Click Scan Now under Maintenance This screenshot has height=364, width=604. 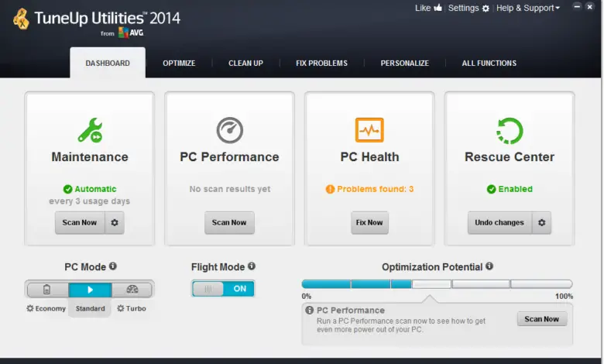point(80,222)
